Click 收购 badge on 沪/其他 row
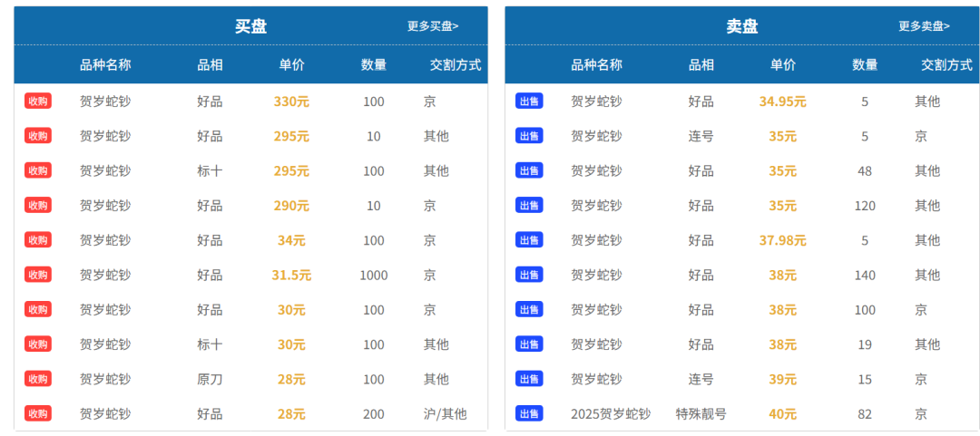The width and height of the screenshot is (980, 436). pos(38,413)
